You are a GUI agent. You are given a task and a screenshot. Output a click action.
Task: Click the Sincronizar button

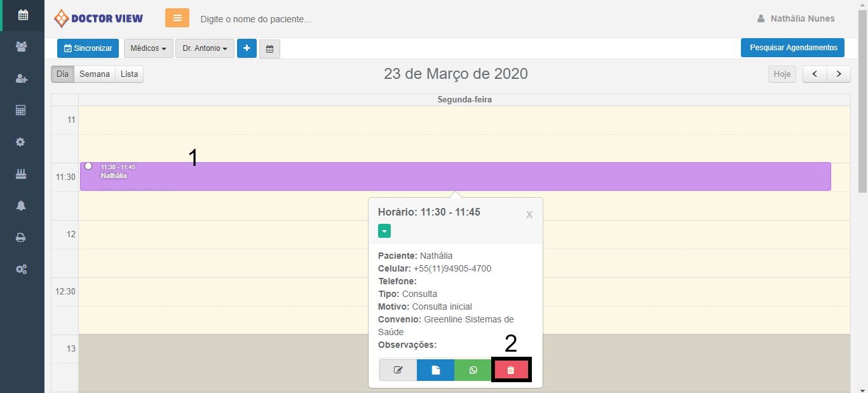(x=88, y=48)
